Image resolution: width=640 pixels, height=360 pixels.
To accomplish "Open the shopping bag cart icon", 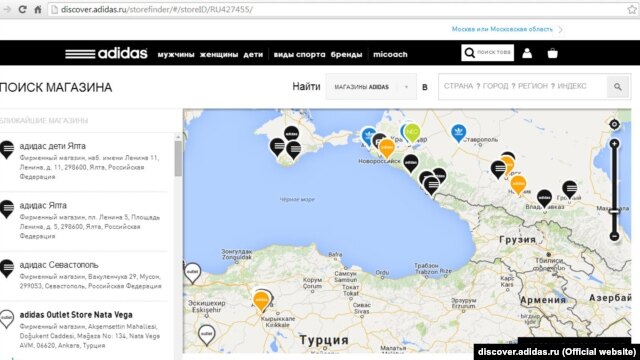I will pos(553,53).
